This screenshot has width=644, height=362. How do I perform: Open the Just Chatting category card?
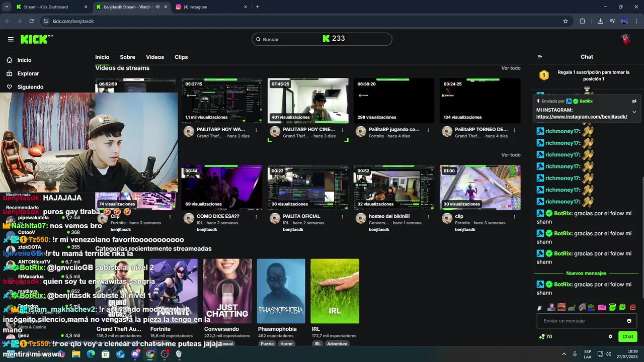pos(227,291)
